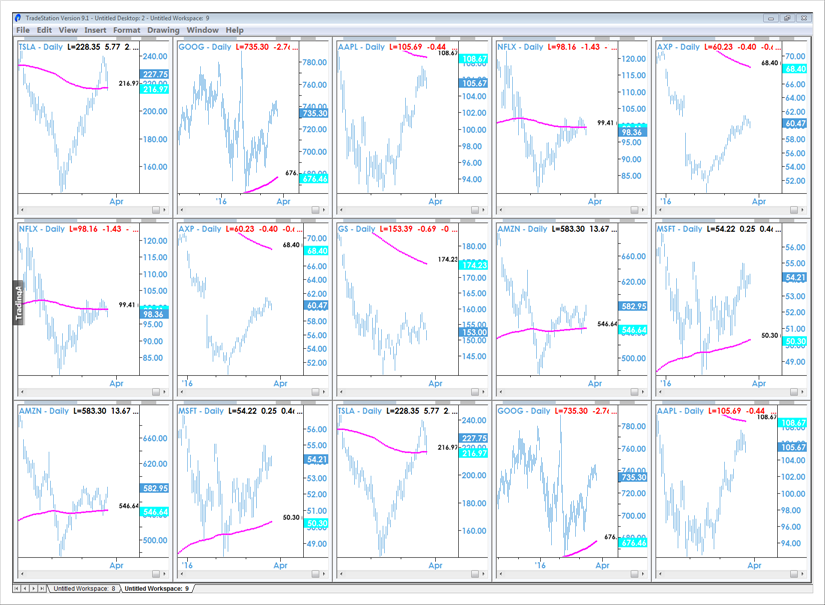
Task: Open the Format menu
Action: tap(127, 30)
